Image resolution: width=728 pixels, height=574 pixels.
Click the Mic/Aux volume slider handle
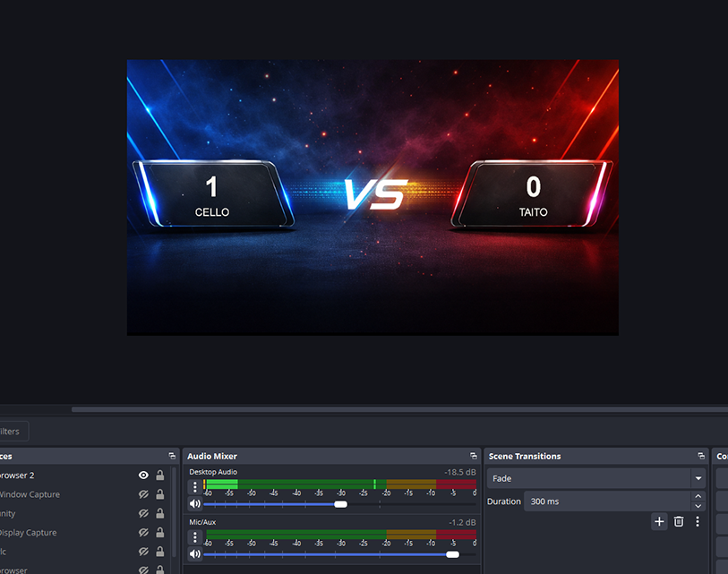453,553
